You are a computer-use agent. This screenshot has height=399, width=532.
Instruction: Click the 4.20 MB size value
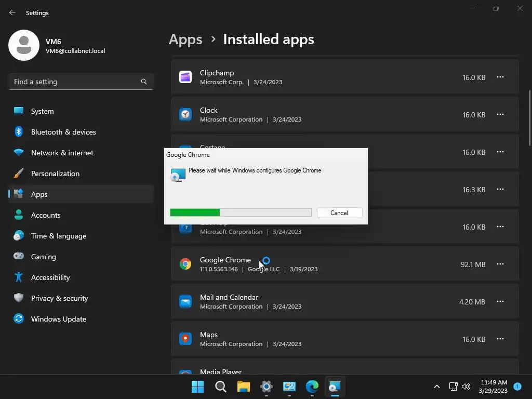click(472, 302)
